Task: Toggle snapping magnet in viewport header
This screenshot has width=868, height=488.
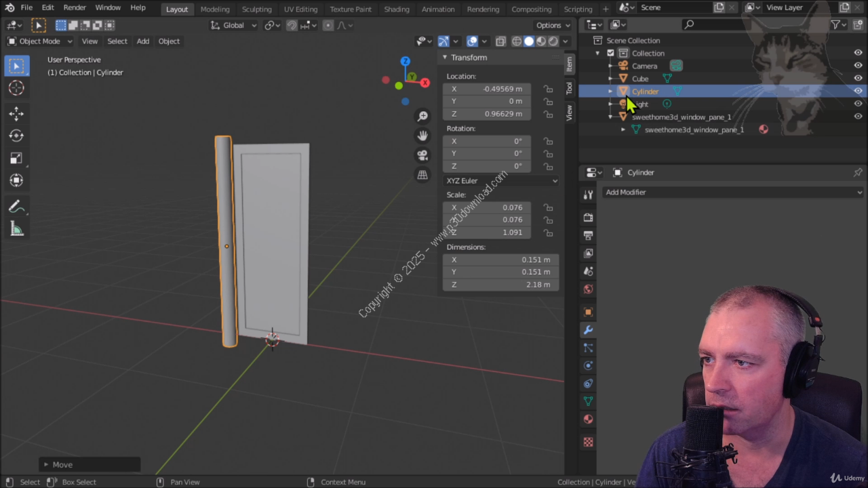Action: (292, 25)
